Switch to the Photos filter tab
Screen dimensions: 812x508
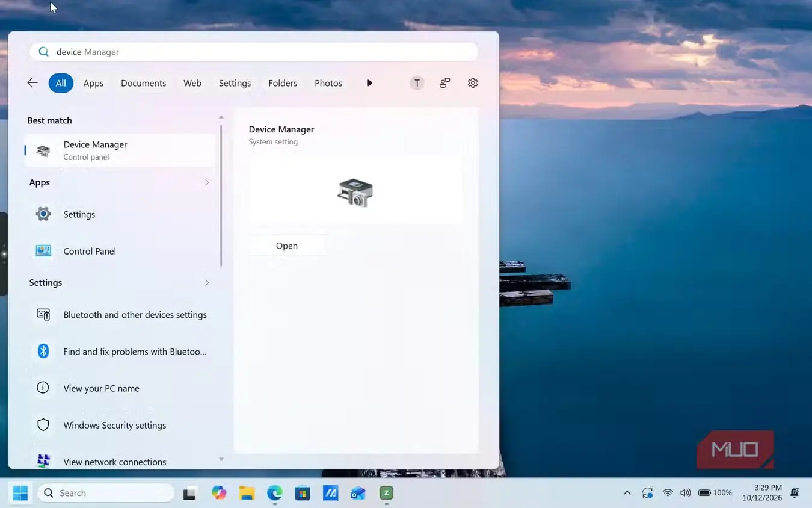(x=328, y=83)
